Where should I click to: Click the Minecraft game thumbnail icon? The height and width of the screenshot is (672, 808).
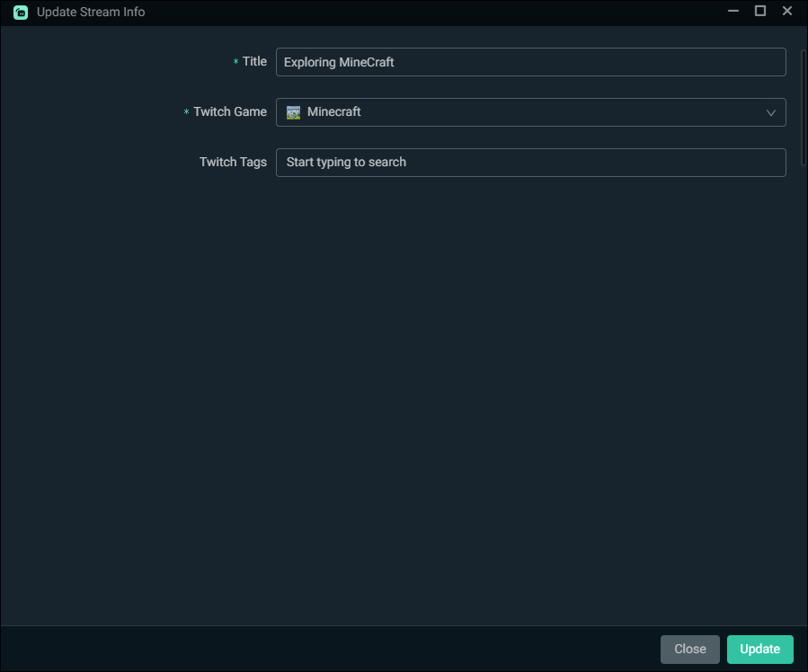tap(293, 112)
